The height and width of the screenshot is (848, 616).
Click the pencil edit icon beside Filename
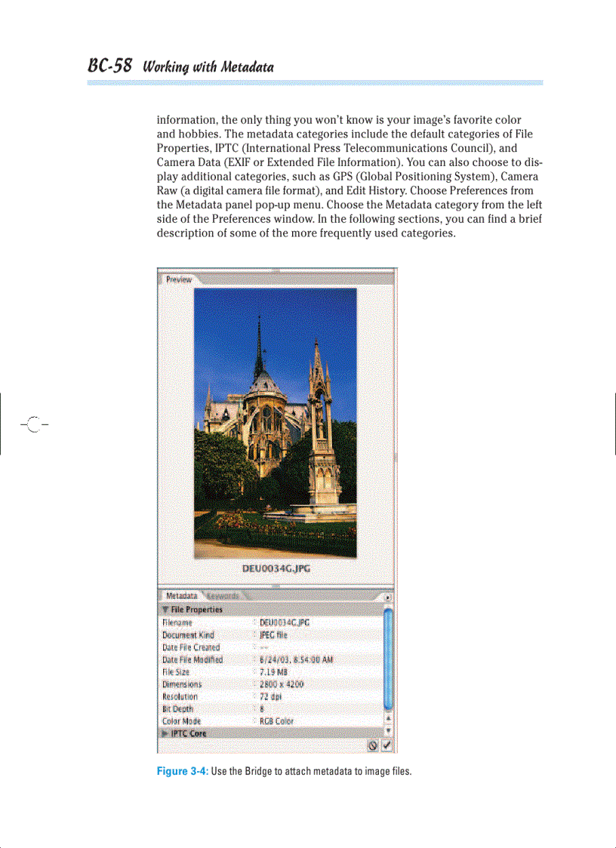click(257, 623)
